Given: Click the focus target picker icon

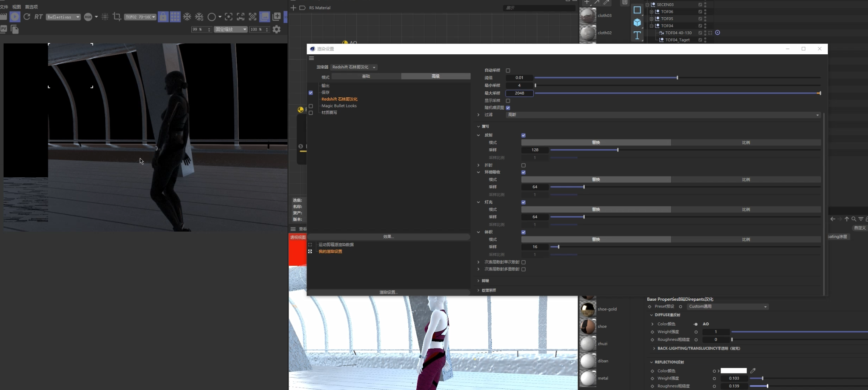Looking at the screenshot, I should [x=229, y=16].
